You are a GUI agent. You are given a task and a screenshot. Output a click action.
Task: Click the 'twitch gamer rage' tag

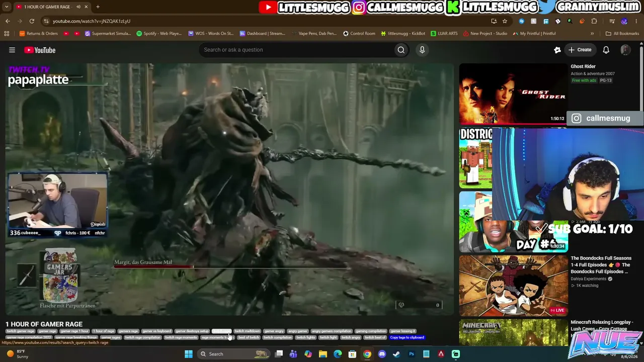point(20,331)
